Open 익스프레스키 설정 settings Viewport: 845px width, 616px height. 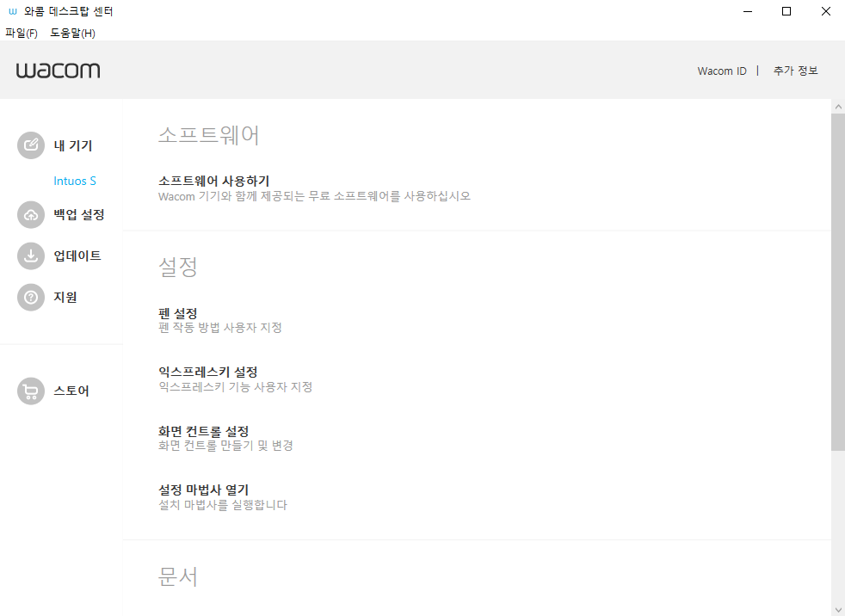[x=208, y=372]
